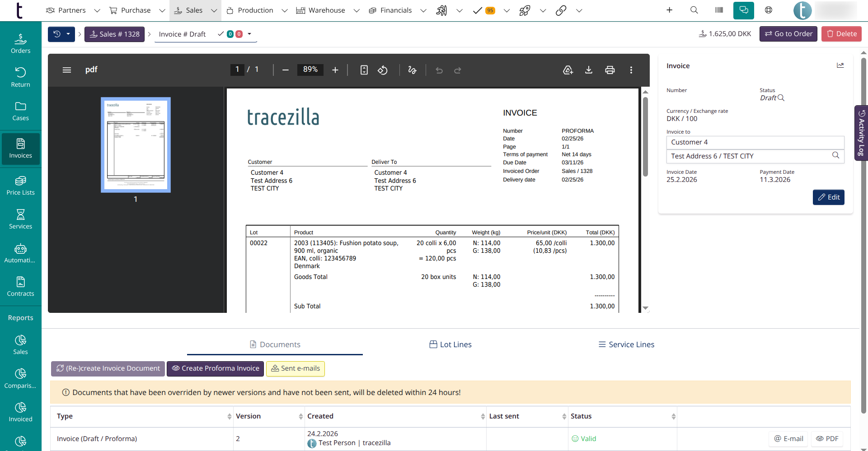The width and height of the screenshot is (868, 451).
Task: Click the Go to Order button
Action: 788,33
